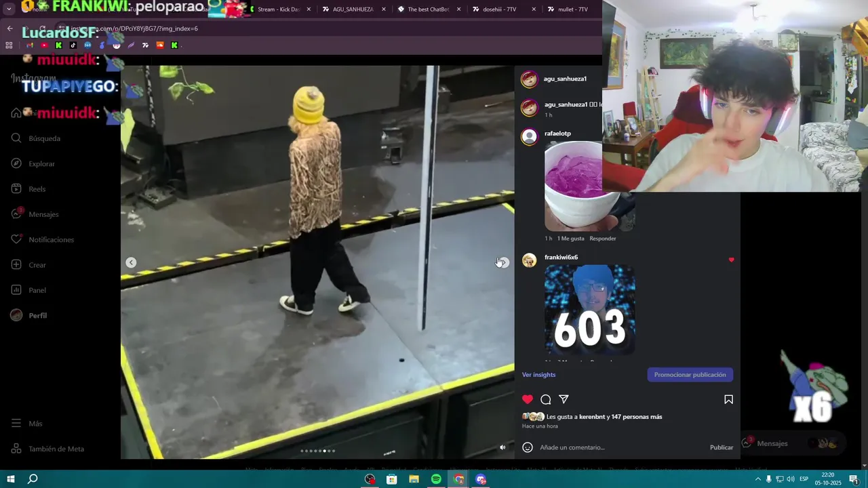
Task: Open the purple drink GIF in rafaelotp's comment
Action: tap(589, 186)
